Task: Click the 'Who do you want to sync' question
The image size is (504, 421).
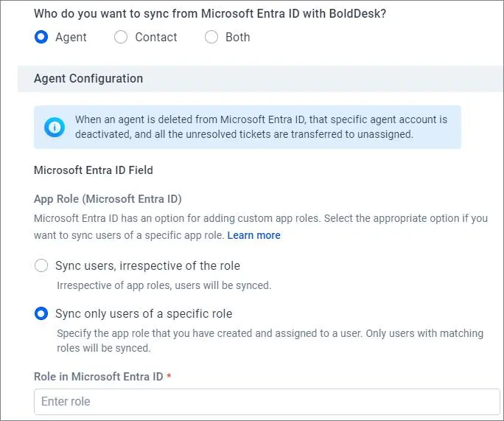Action: pyautogui.click(x=210, y=14)
